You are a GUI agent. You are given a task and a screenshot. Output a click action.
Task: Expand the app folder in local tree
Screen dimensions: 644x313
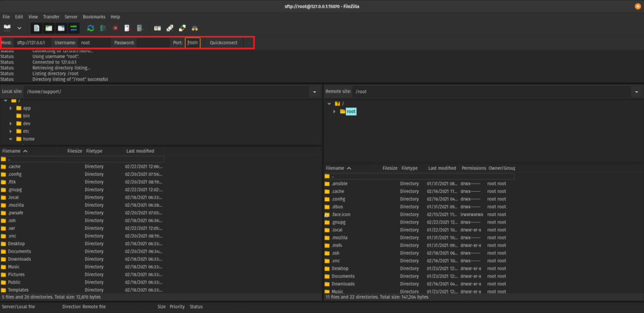tap(11, 108)
